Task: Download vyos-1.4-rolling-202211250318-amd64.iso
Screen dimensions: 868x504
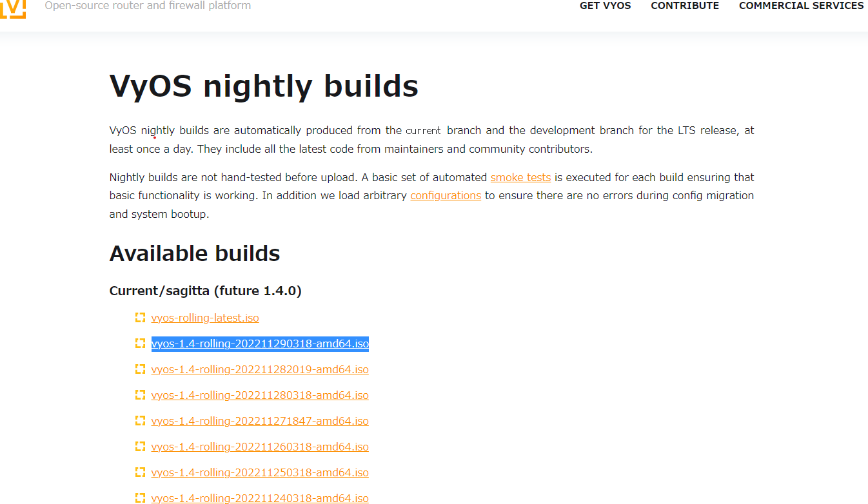Action: tap(260, 472)
